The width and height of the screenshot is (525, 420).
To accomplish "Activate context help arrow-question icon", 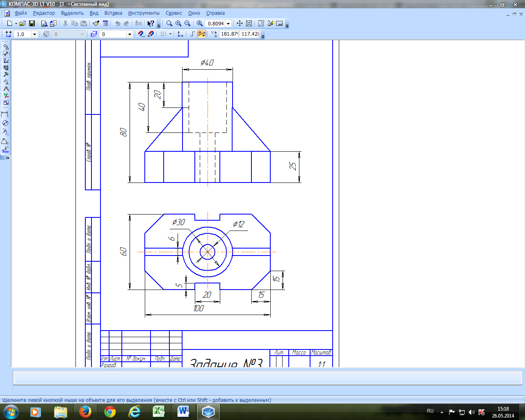I will coord(151,23).
